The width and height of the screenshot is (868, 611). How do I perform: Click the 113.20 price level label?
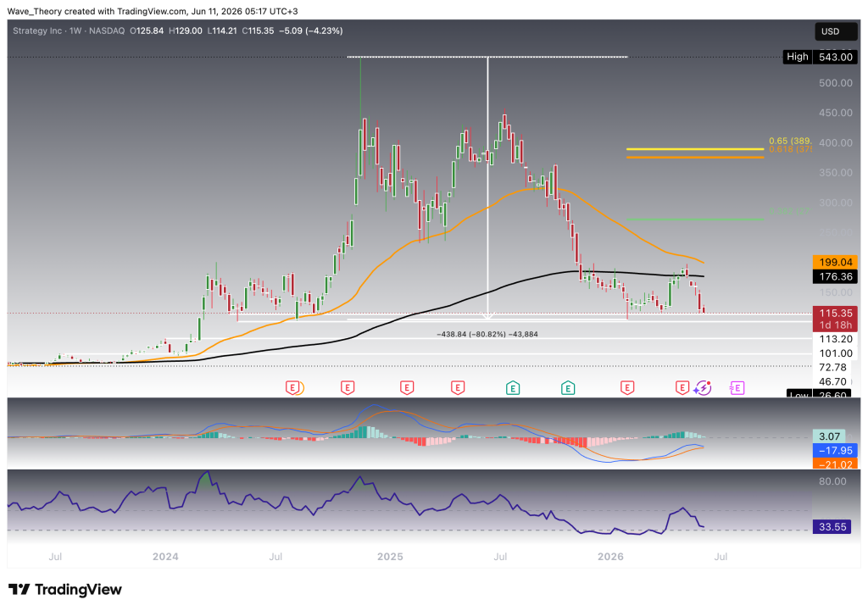[835, 339]
